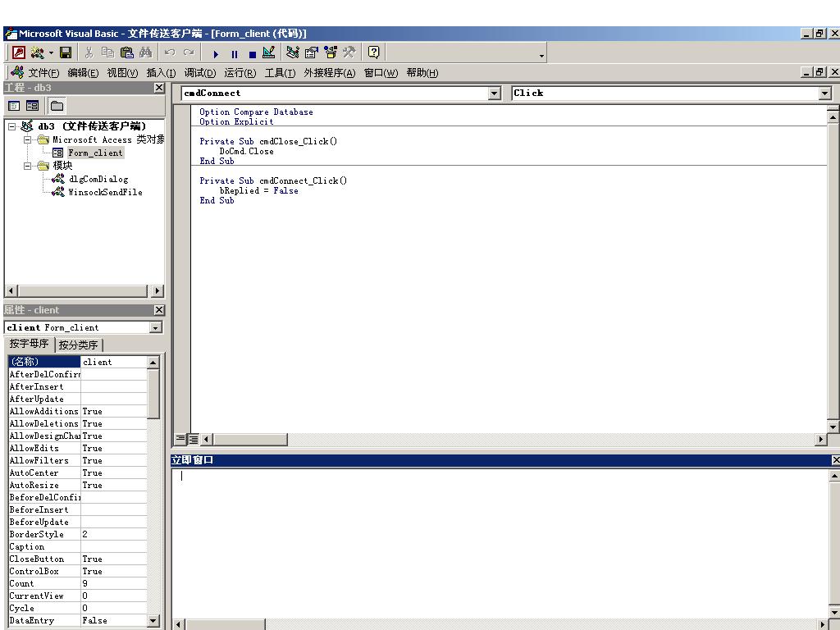Click the Copy toolbar icon

click(x=107, y=52)
